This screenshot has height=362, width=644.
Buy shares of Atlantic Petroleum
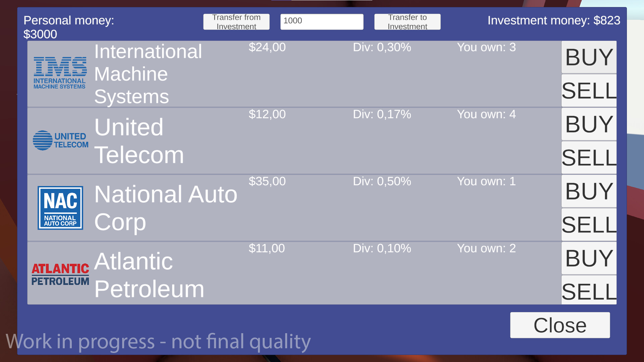(588, 258)
